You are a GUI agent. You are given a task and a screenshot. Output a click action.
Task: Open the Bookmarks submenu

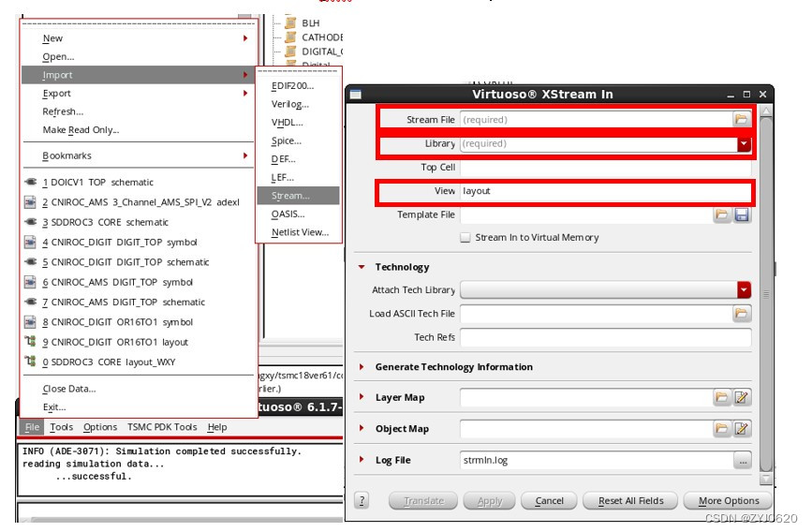(138, 155)
